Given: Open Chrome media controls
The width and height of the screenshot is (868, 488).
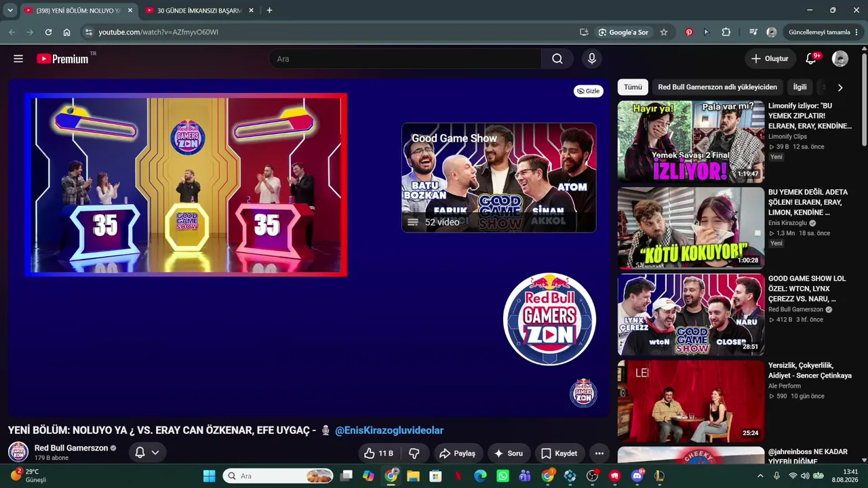Looking at the screenshot, I should pyautogui.click(x=753, y=32).
